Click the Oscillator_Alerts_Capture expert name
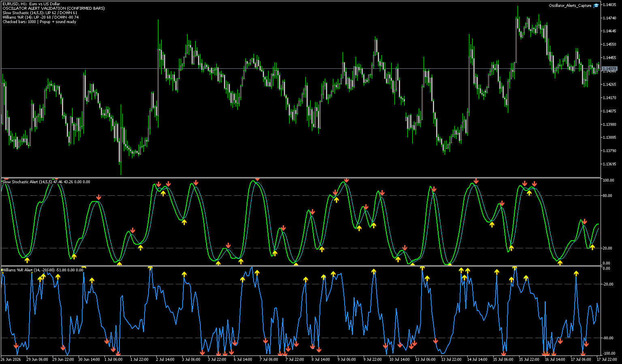The height and width of the screenshot is (364, 622). click(570, 6)
